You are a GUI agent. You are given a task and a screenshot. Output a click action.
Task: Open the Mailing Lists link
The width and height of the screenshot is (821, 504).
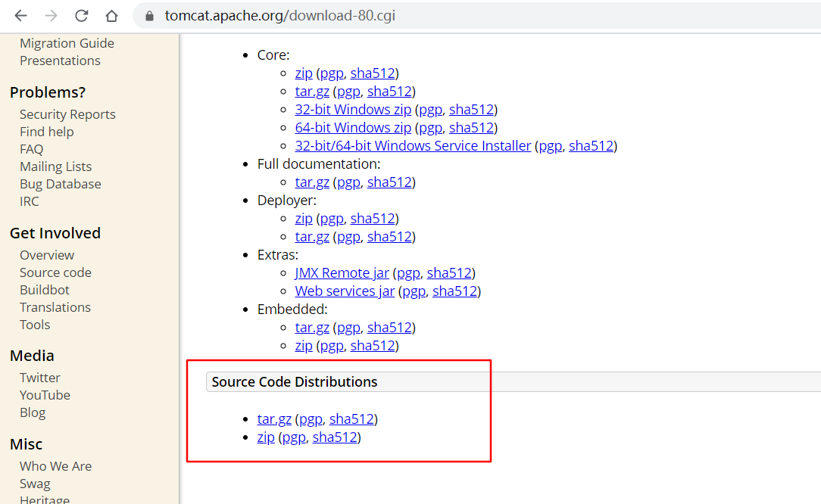pyautogui.click(x=55, y=166)
